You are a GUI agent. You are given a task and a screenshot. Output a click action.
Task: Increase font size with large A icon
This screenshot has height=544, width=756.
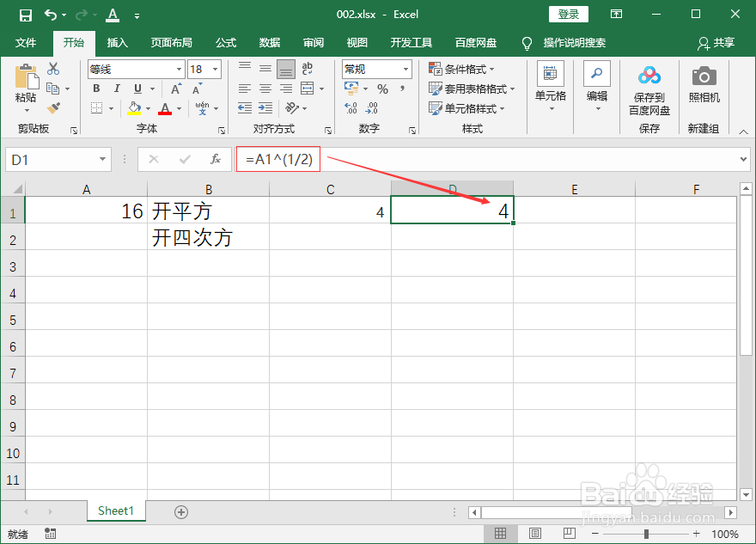tap(176, 89)
